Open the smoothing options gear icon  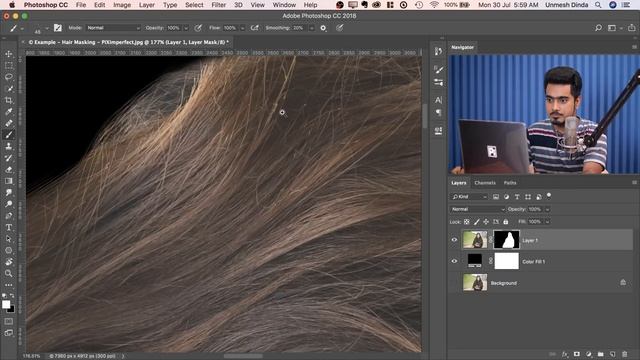[323, 28]
